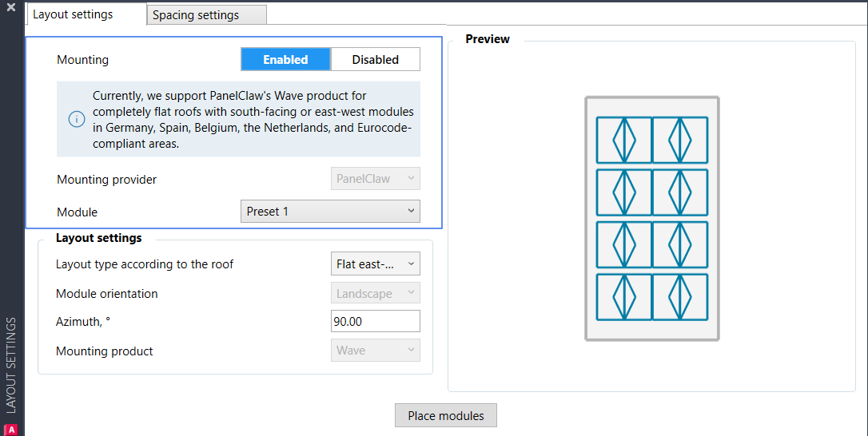
Task: Click the third-row right module in preview
Action: [x=680, y=245]
